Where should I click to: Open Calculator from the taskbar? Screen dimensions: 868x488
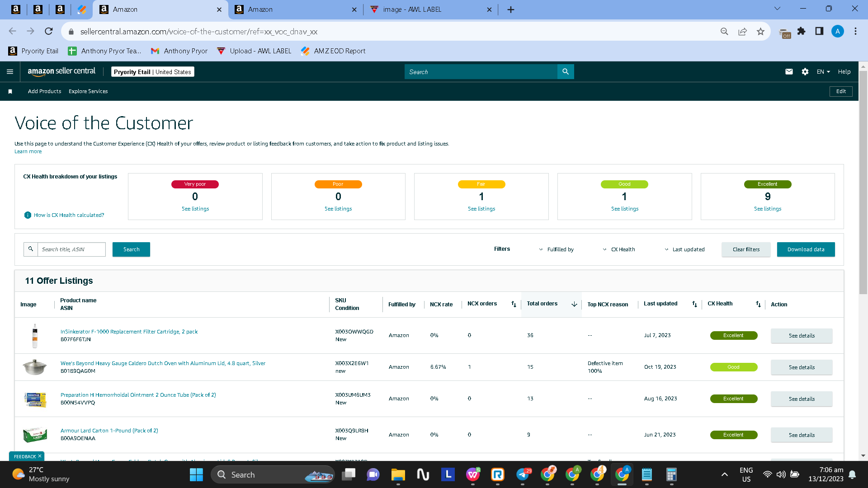671,474
